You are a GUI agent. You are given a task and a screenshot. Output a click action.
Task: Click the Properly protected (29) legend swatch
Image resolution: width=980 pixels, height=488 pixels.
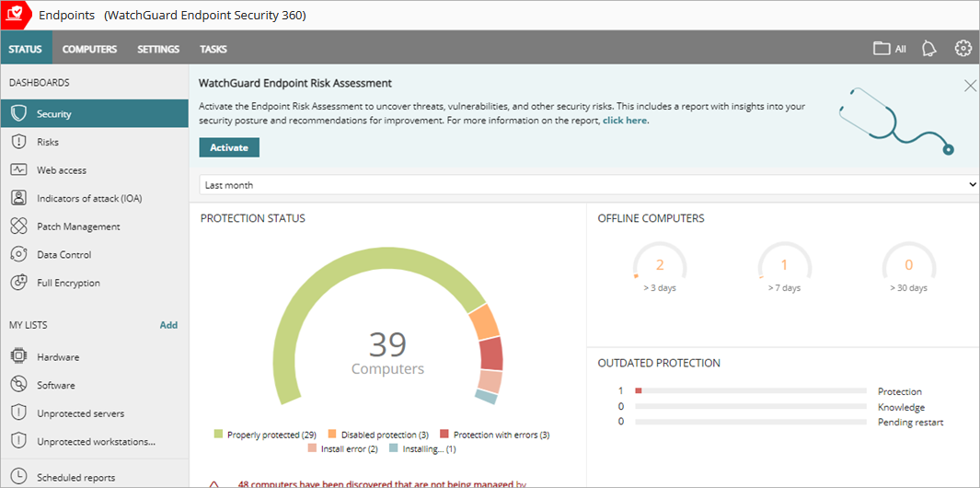click(219, 435)
